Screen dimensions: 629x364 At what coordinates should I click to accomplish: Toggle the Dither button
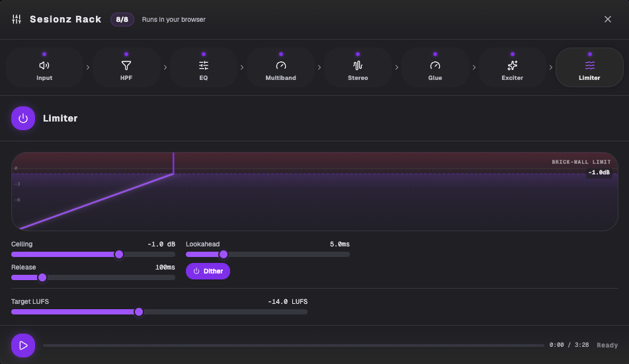point(208,271)
